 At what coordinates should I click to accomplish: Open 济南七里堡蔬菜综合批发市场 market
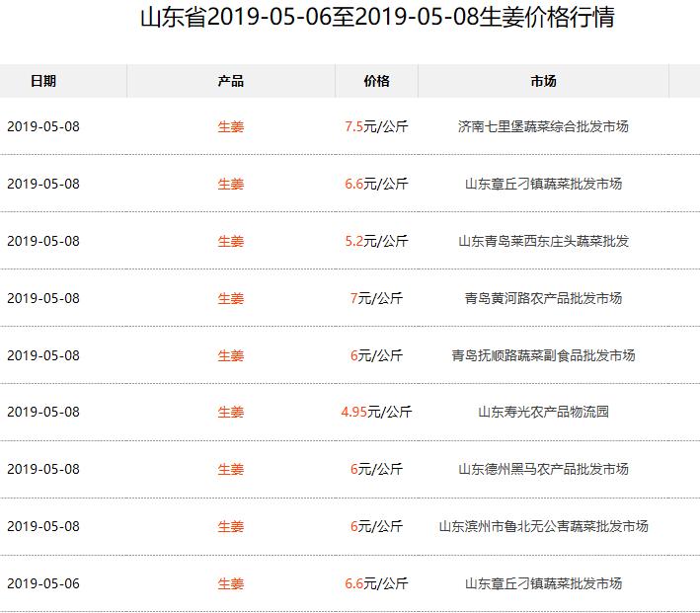point(543,126)
